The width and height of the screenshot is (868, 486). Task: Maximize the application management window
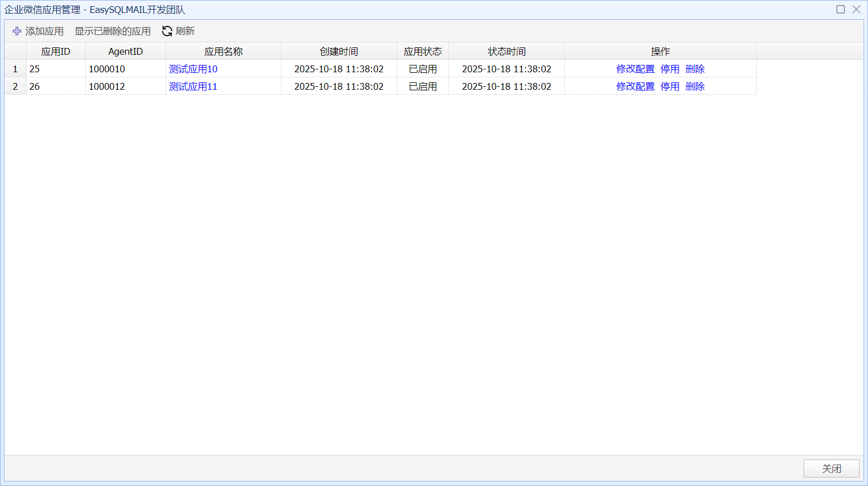coord(840,10)
